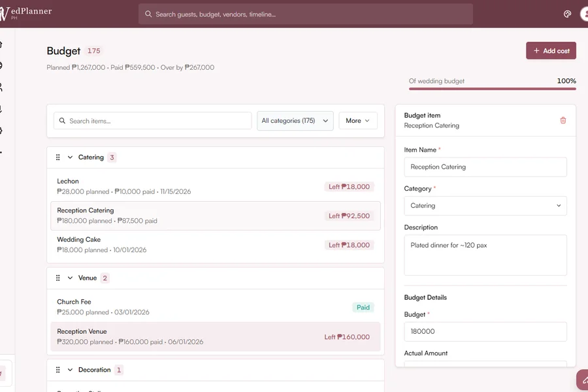
Task: Open the All categories (175) dropdown
Action: pos(295,121)
